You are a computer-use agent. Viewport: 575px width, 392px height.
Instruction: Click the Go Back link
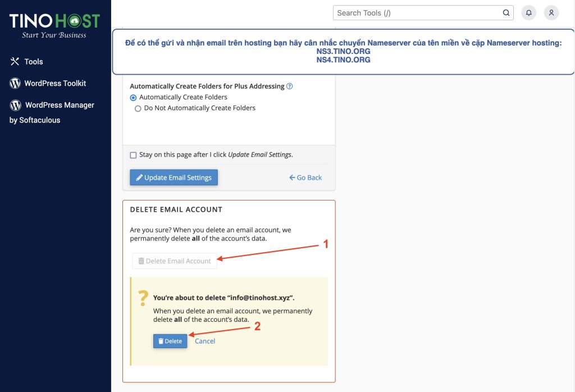click(305, 177)
